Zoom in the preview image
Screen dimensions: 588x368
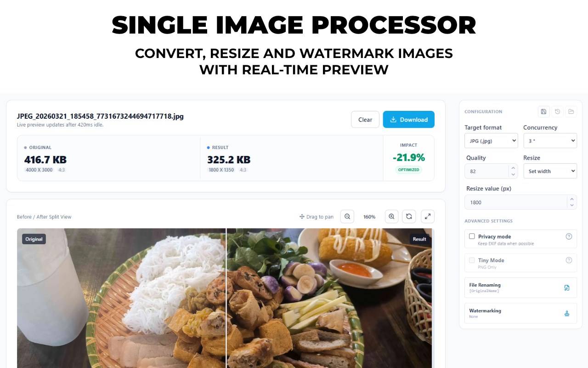tap(391, 217)
